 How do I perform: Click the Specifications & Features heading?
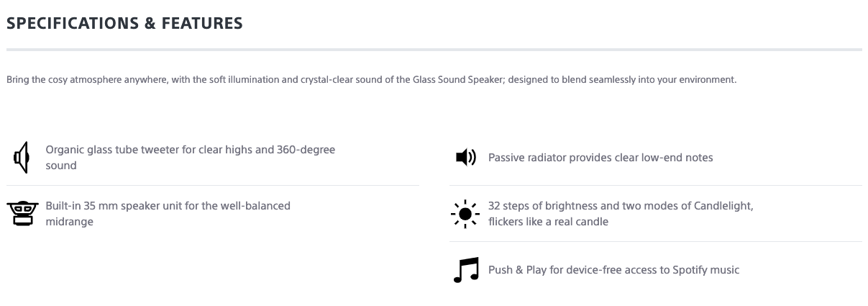tap(124, 23)
